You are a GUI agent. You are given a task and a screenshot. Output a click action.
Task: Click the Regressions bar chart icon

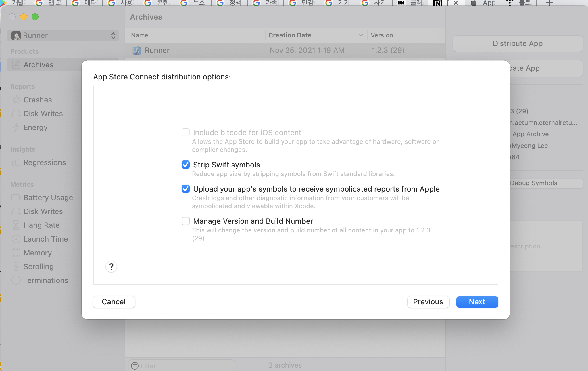[16, 162]
